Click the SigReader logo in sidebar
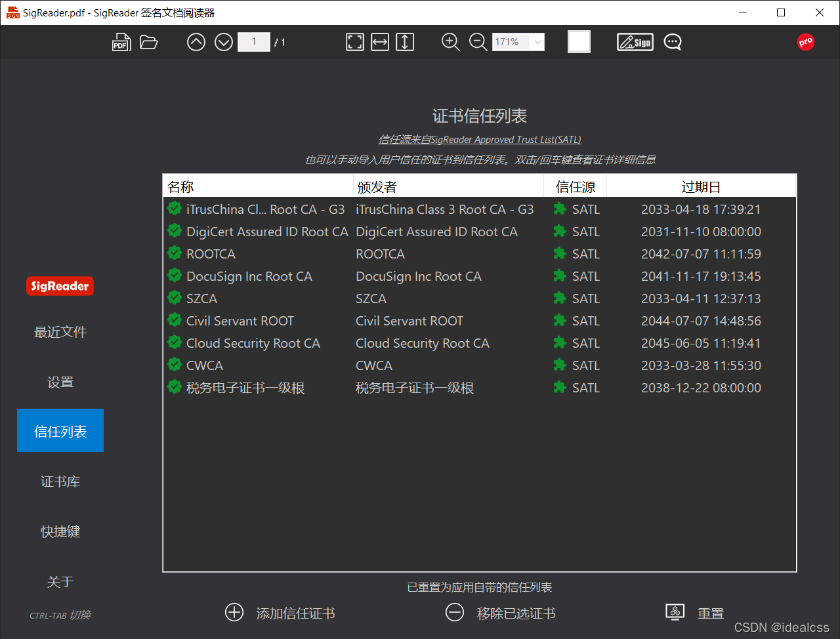 (60, 286)
